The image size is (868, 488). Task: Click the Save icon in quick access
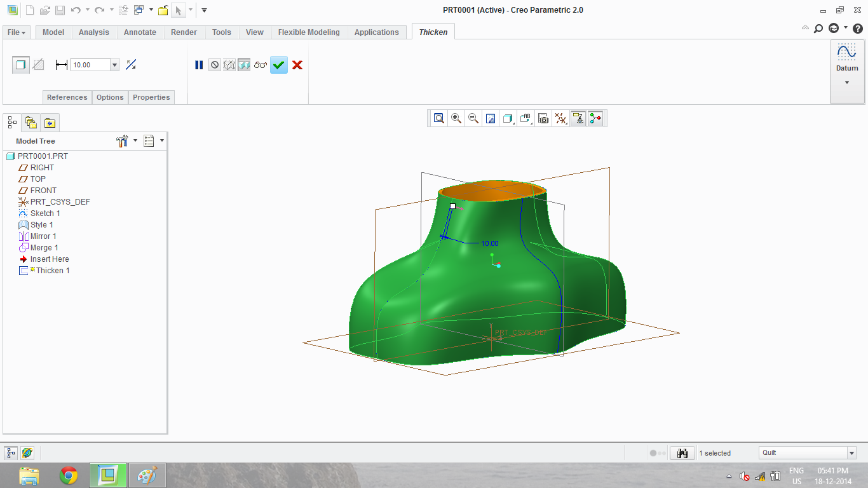point(60,10)
